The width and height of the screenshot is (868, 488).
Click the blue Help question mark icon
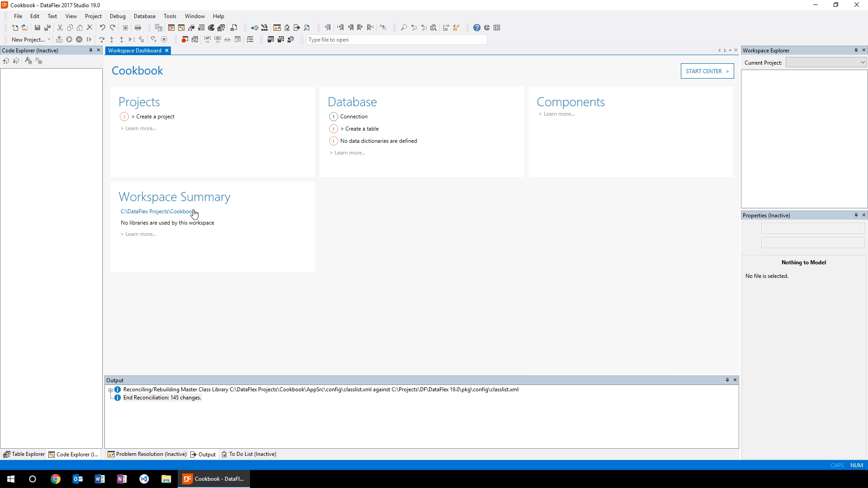(476, 28)
